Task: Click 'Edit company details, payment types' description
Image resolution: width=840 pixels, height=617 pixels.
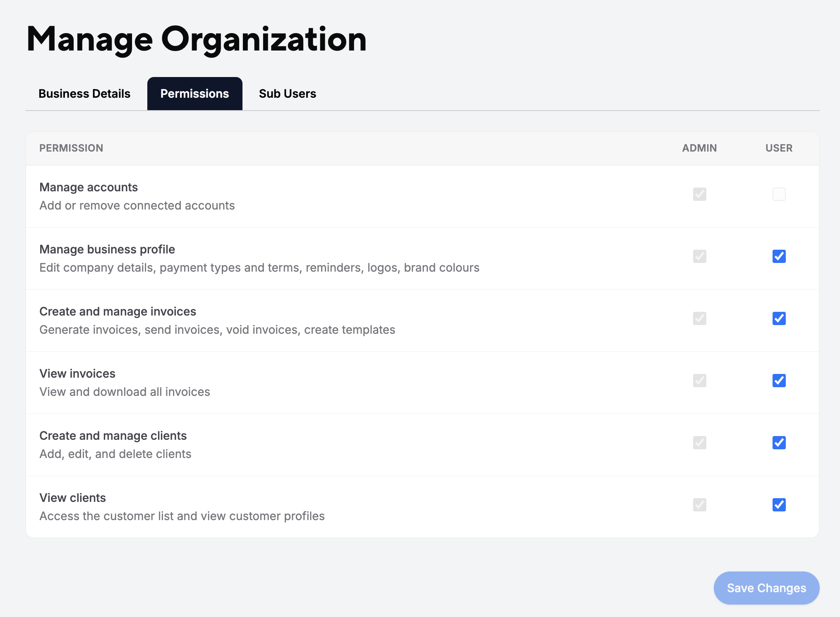Action: click(x=259, y=268)
